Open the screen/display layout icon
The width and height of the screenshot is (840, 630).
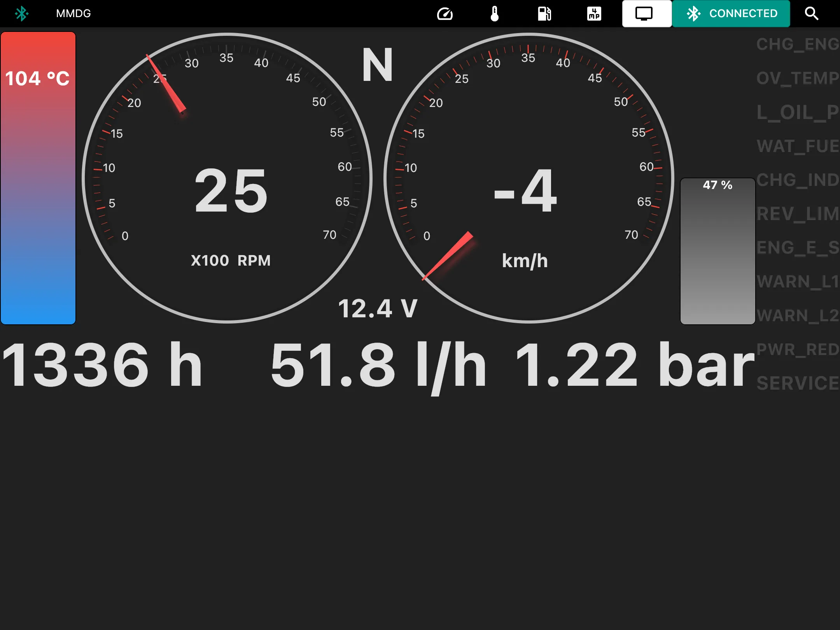[x=644, y=13]
